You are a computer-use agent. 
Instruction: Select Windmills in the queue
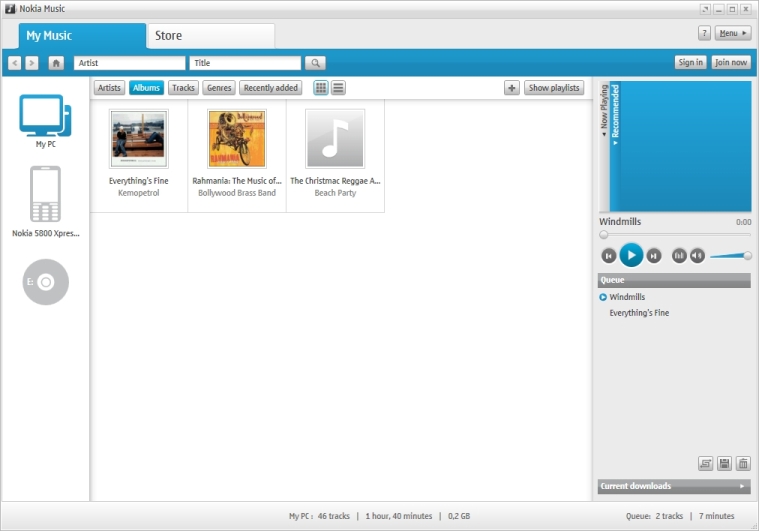point(627,297)
